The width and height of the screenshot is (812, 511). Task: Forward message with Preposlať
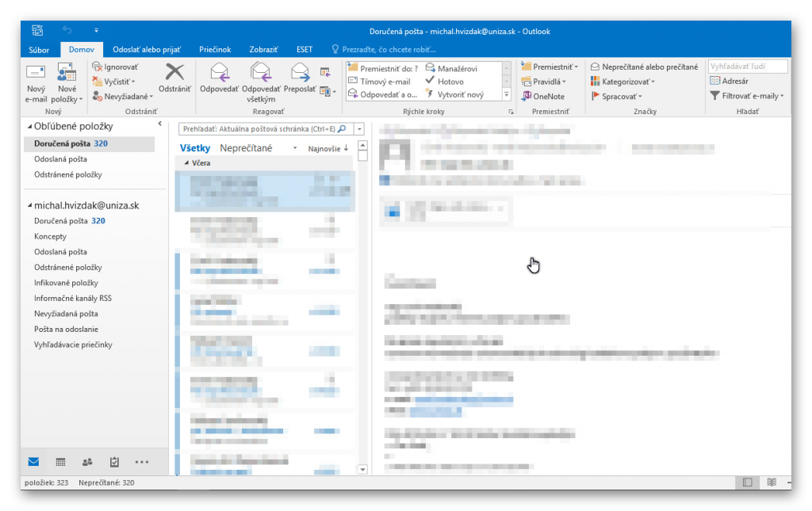pyautogui.click(x=300, y=78)
